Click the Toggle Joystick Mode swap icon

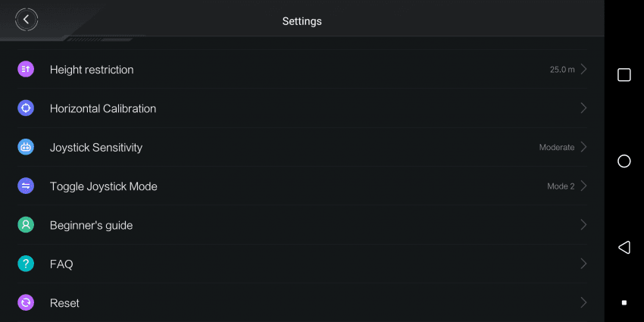[x=26, y=186]
